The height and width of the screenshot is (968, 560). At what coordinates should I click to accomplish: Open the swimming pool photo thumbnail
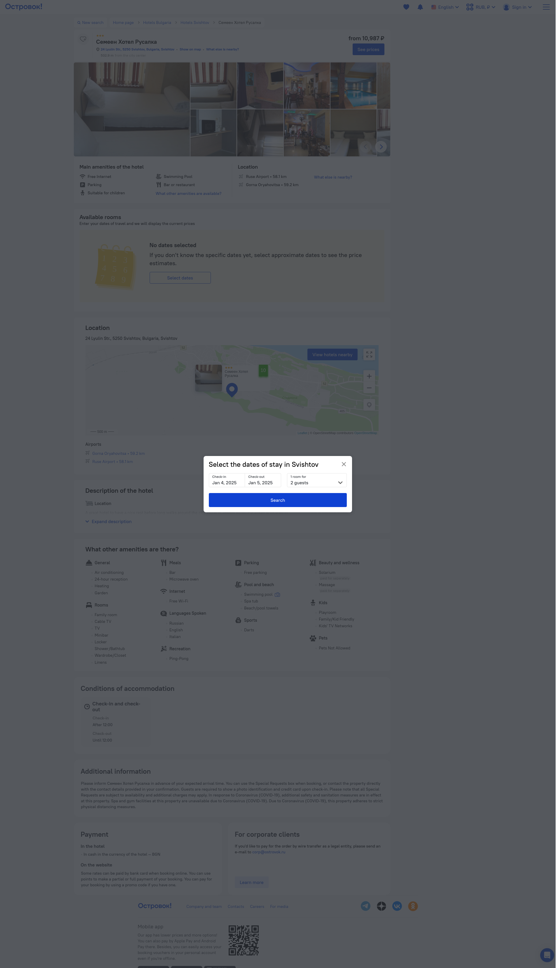(x=353, y=86)
